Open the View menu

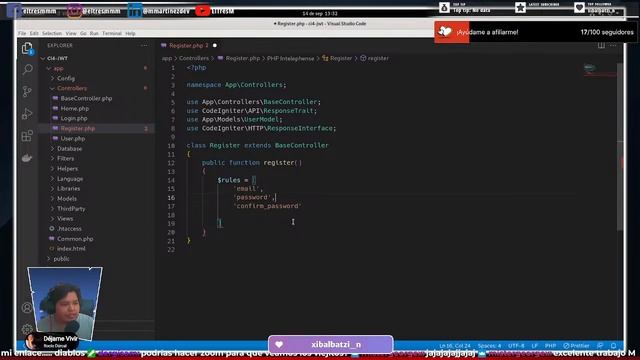(x=71, y=33)
